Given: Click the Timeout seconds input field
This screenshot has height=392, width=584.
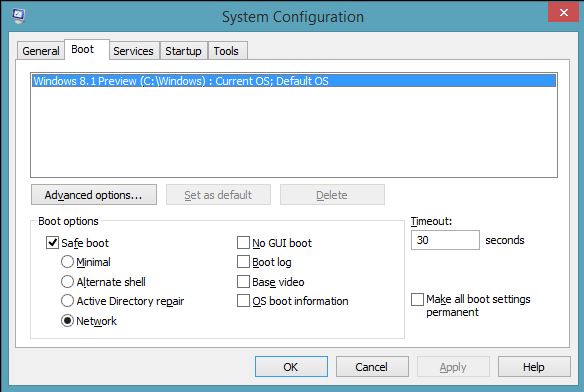Looking at the screenshot, I should (445, 240).
